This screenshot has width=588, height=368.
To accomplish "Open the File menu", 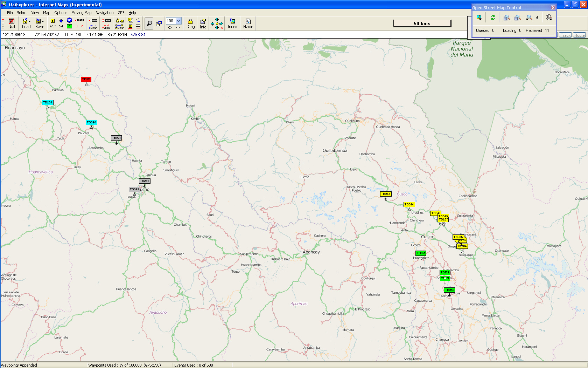I will (x=10, y=13).
